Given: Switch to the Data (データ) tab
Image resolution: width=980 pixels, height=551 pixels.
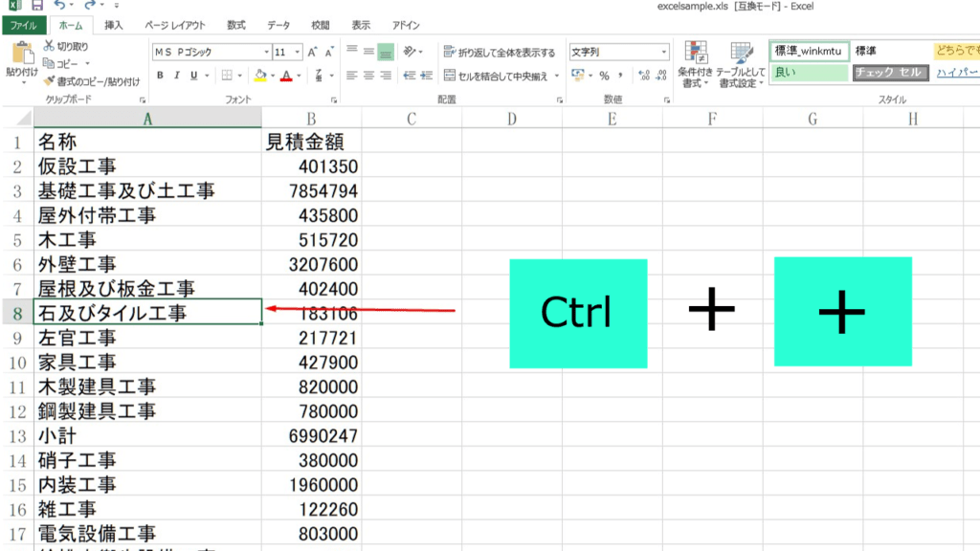Looking at the screenshot, I should (x=278, y=25).
